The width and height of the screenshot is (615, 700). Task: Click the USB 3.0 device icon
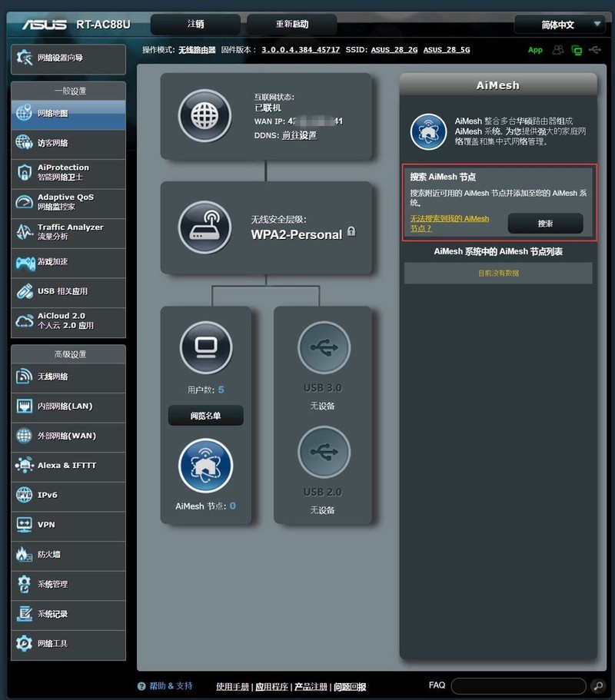(324, 348)
